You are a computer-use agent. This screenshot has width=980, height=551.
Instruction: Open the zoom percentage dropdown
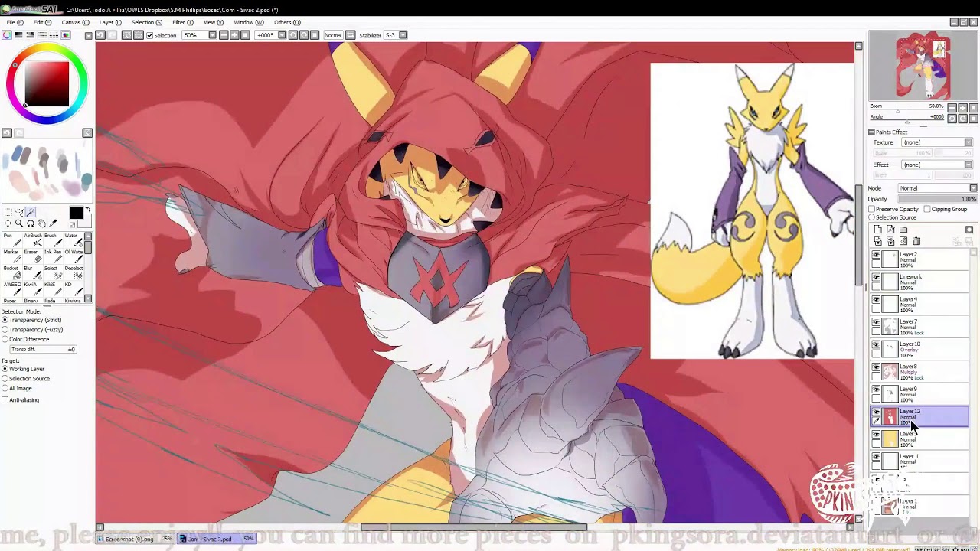point(212,35)
